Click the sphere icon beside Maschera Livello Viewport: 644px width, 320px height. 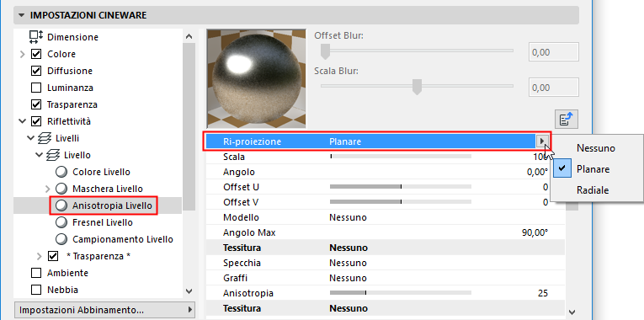61,189
